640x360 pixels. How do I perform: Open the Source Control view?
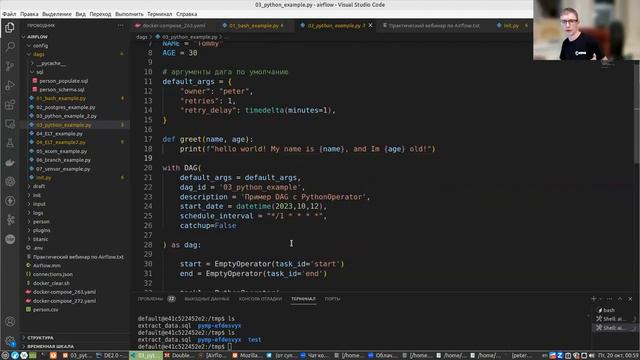[x=10, y=66]
